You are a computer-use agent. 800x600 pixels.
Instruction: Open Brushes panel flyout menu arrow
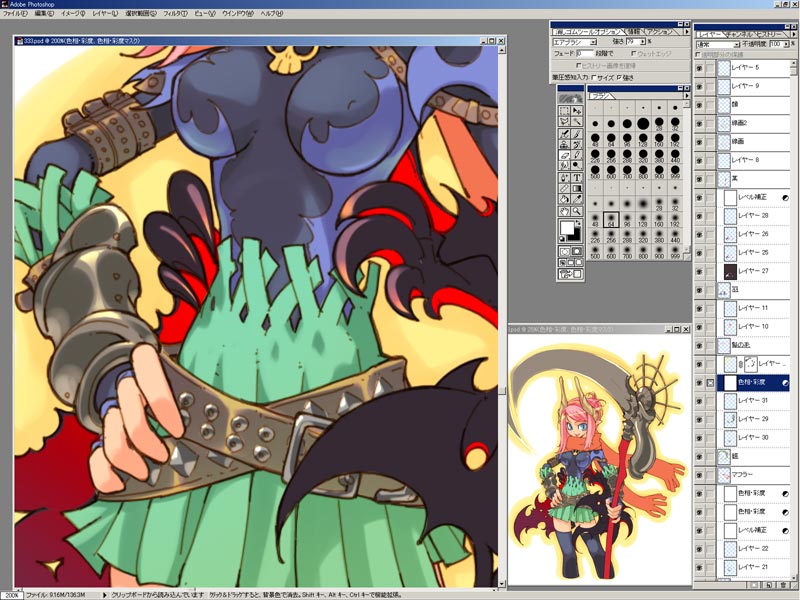tap(687, 95)
